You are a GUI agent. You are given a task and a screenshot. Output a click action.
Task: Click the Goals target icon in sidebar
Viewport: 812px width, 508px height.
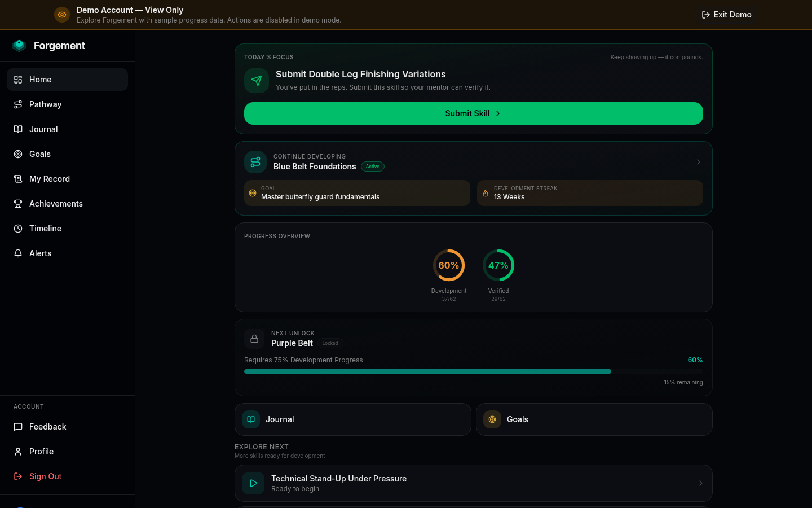tap(18, 154)
